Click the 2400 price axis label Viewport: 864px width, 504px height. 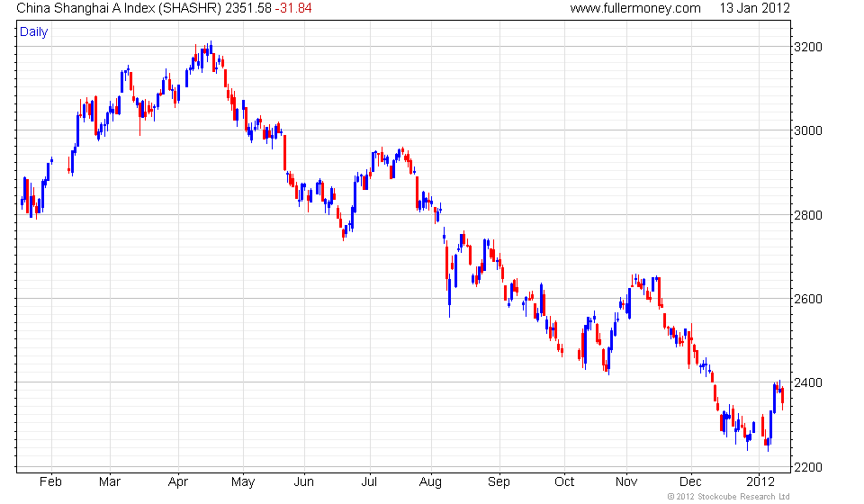click(x=808, y=382)
